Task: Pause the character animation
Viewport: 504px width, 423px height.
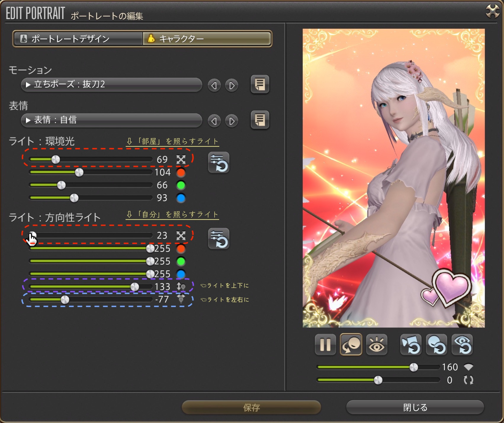Action: point(325,345)
